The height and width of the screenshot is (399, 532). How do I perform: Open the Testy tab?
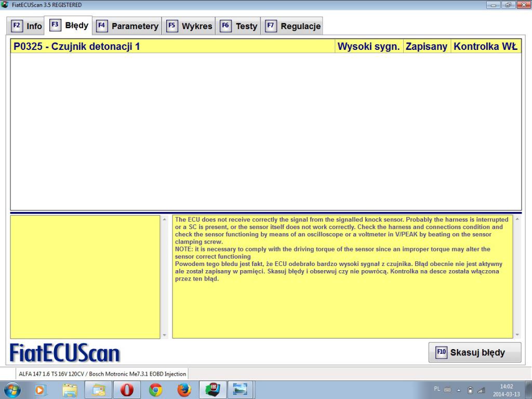[238, 26]
